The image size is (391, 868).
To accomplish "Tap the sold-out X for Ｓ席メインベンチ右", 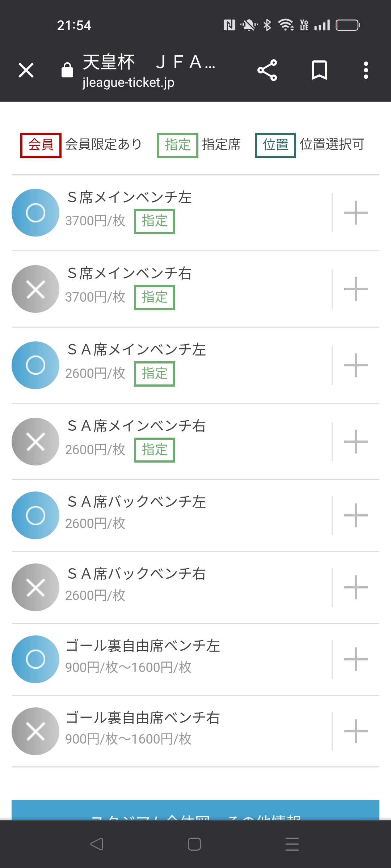I will point(35,289).
